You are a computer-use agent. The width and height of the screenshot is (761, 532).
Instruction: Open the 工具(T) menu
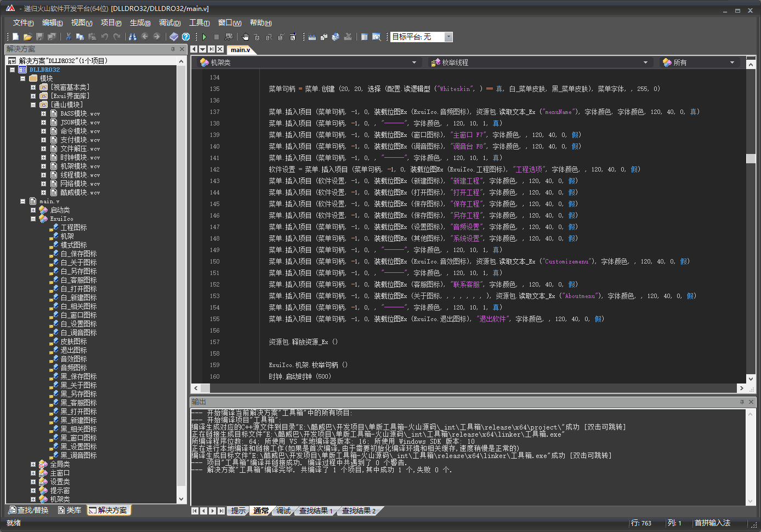click(199, 22)
